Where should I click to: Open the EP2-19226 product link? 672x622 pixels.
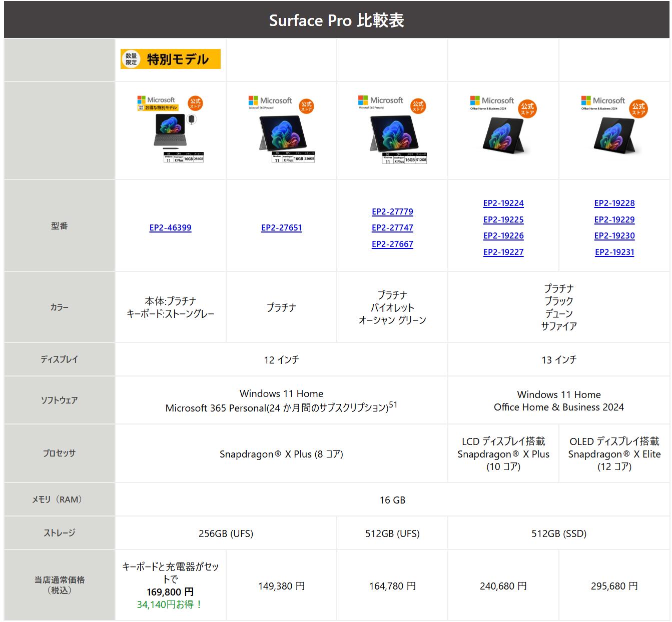tap(503, 235)
